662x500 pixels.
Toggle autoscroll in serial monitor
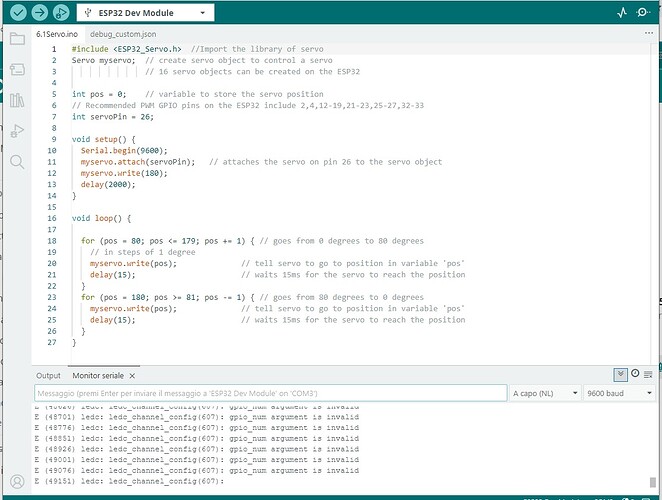620,375
